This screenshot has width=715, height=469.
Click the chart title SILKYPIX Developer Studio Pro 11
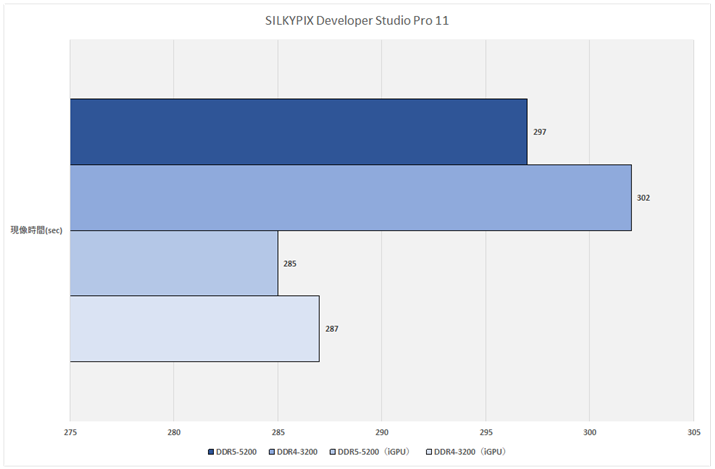357,21
